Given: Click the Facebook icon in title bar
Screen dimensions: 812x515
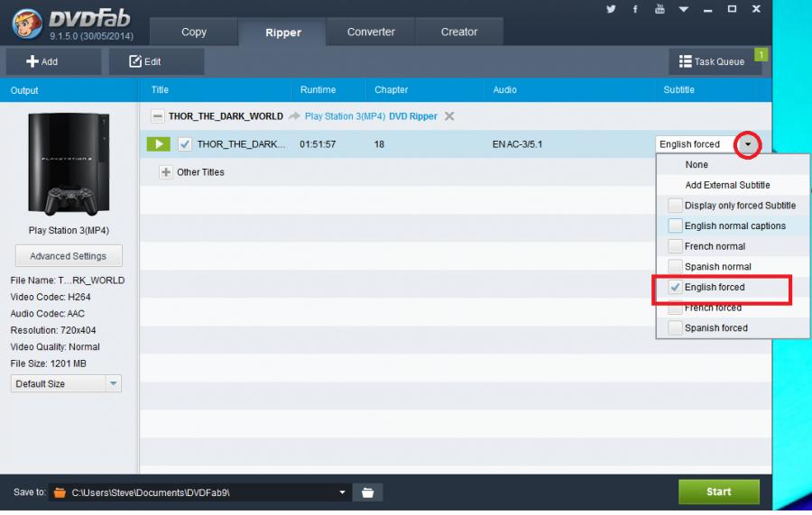Looking at the screenshot, I should coord(635,9).
